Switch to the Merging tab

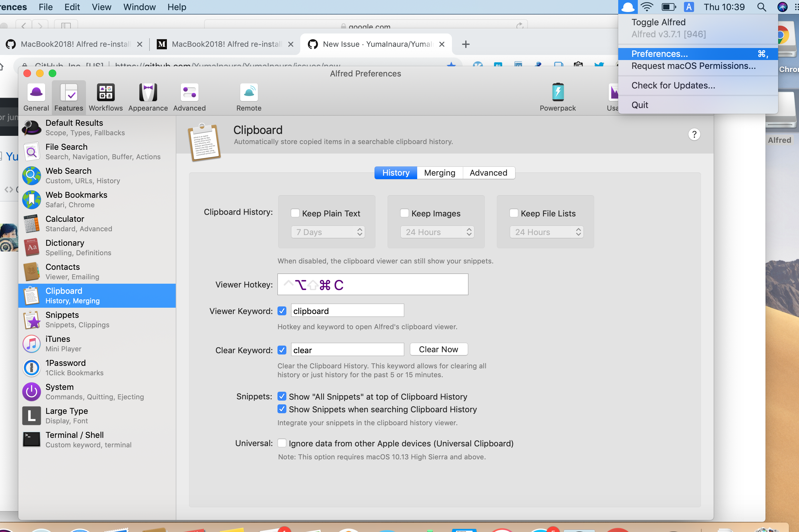point(440,173)
